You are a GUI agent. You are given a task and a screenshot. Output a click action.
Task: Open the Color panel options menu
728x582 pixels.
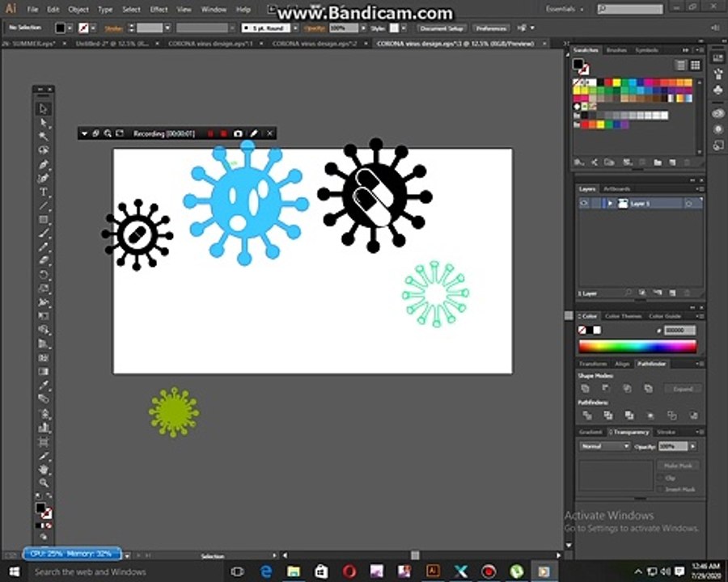701,316
